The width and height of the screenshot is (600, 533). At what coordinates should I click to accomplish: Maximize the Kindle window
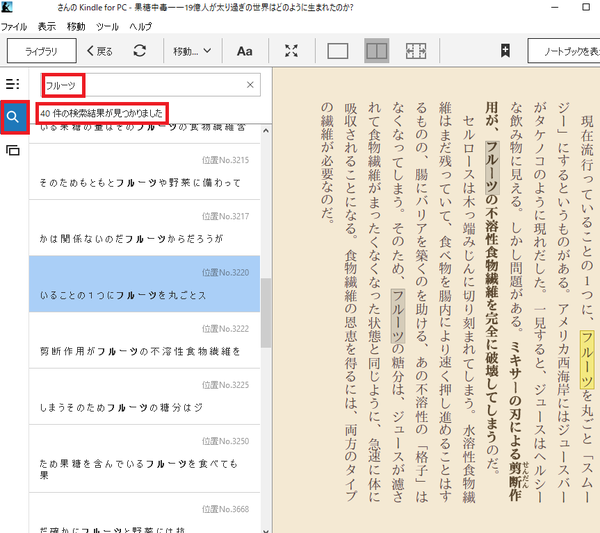[586, 7]
